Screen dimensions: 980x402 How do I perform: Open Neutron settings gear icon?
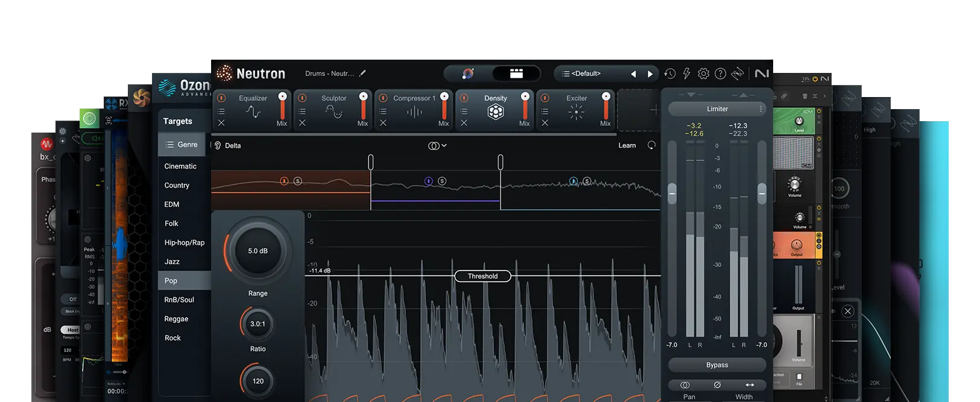tap(703, 74)
